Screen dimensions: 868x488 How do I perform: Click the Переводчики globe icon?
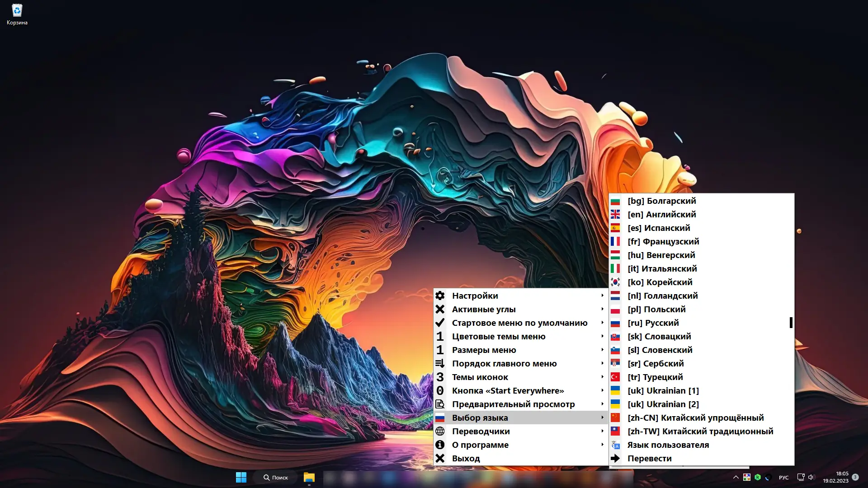(440, 431)
